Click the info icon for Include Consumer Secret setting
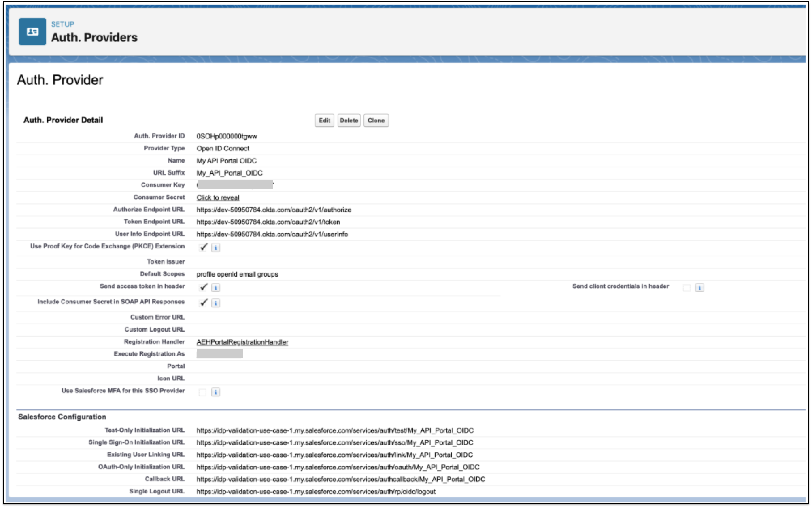812x508 pixels. tap(216, 303)
